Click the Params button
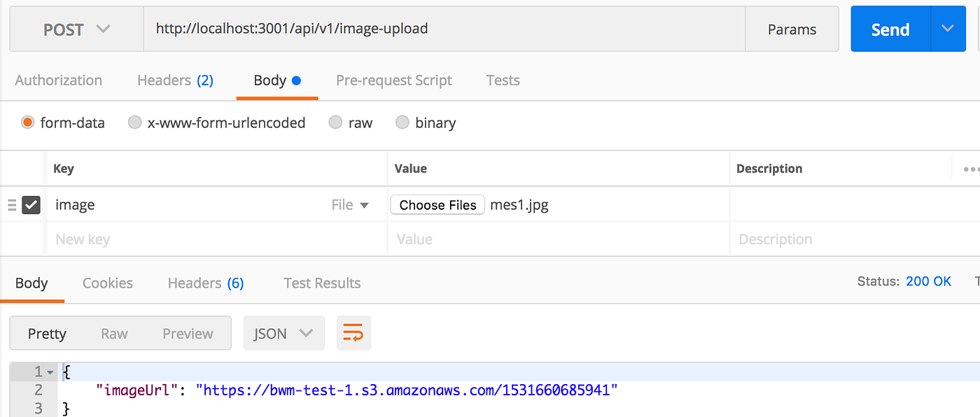Viewport: 980px width, 417px height. click(x=792, y=29)
